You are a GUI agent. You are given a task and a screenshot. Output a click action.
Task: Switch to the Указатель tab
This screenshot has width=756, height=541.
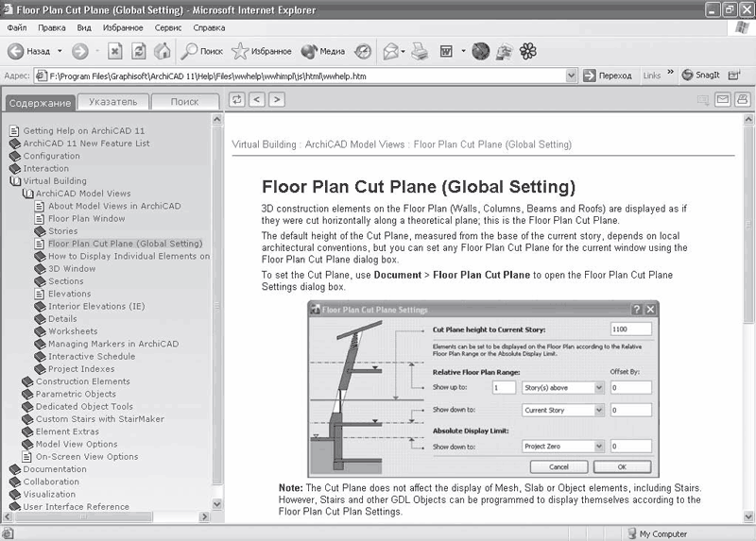(x=112, y=102)
